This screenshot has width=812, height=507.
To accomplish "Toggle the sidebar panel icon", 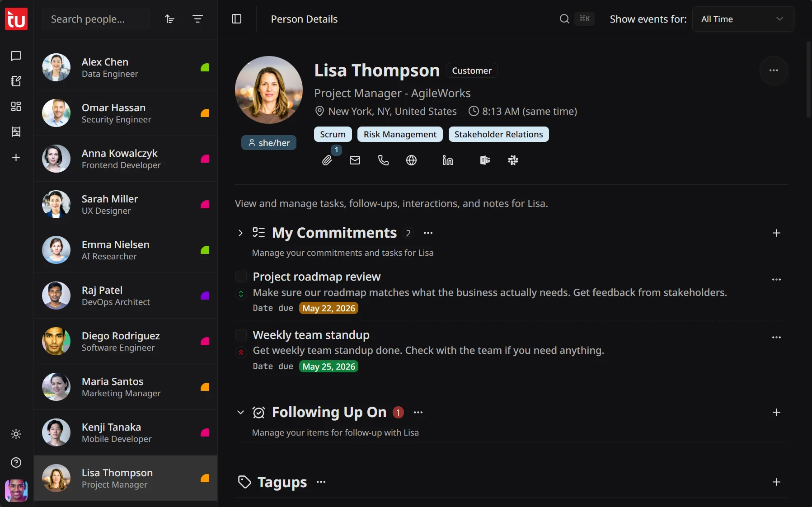I will pyautogui.click(x=236, y=19).
